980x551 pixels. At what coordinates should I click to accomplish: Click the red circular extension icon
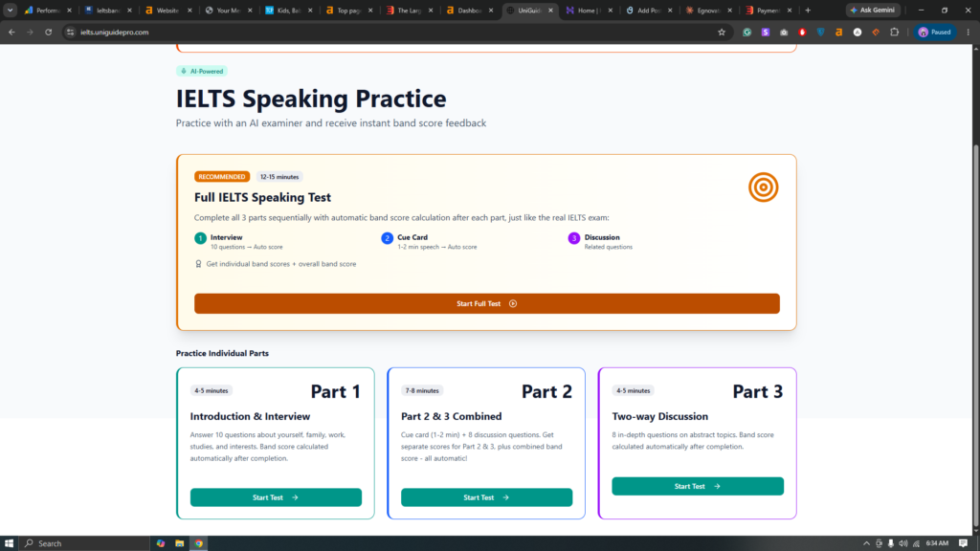[803, 32]
